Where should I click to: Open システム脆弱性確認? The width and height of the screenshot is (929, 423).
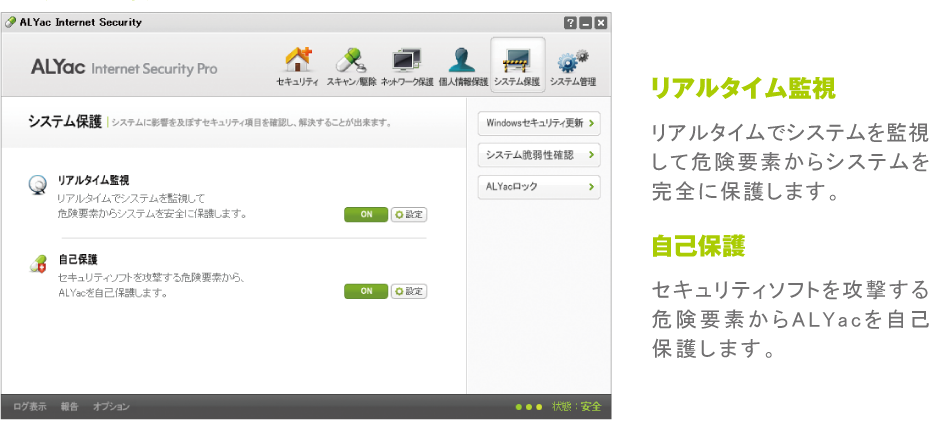tap(539, 155)
